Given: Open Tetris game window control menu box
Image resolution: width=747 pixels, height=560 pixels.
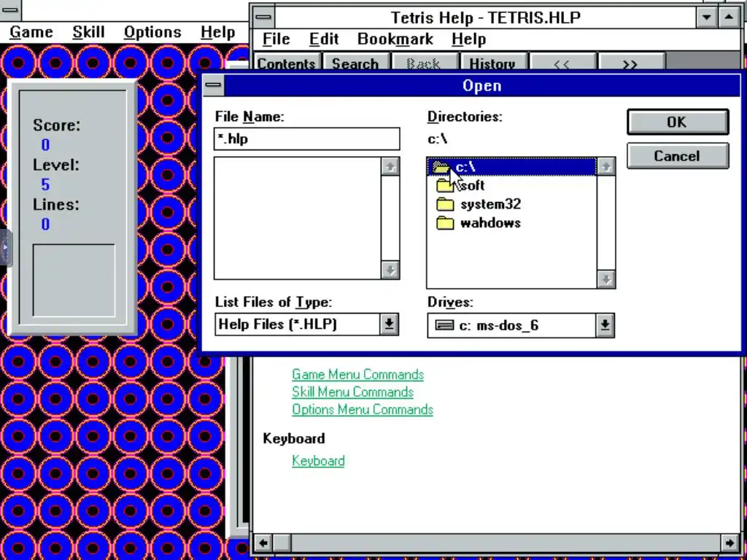Looking at the screenshot, I should coord(9,9).
